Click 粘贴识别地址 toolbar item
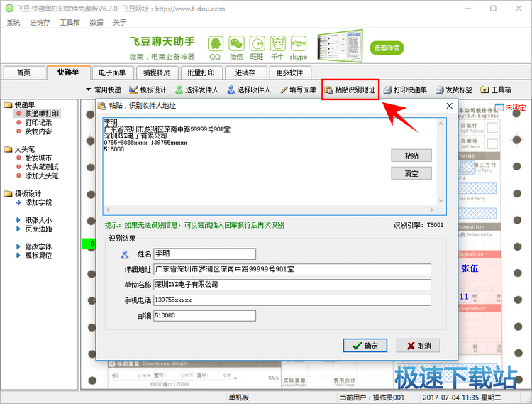532x404 pixels. point(350,90)
